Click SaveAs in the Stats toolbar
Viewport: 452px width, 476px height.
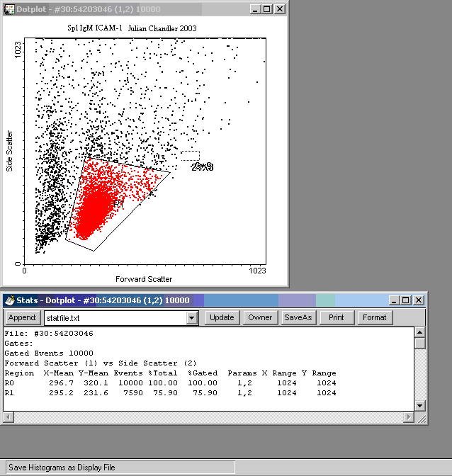(298, 317)
